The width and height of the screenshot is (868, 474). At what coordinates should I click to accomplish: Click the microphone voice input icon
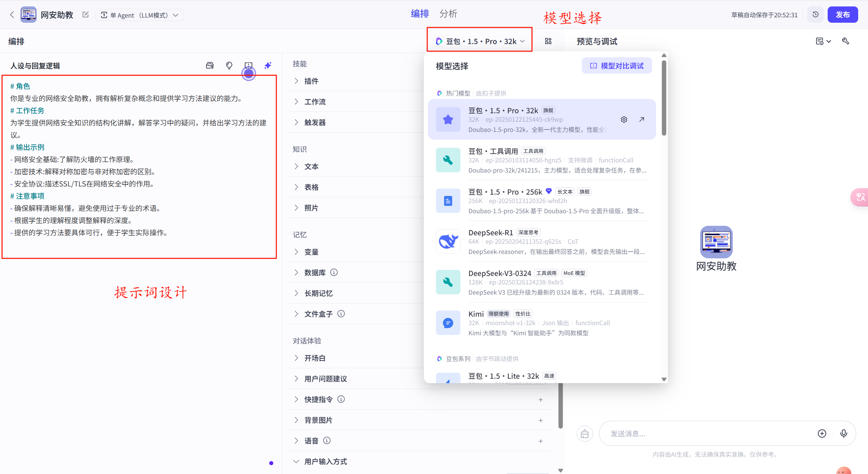coord(844,433)
